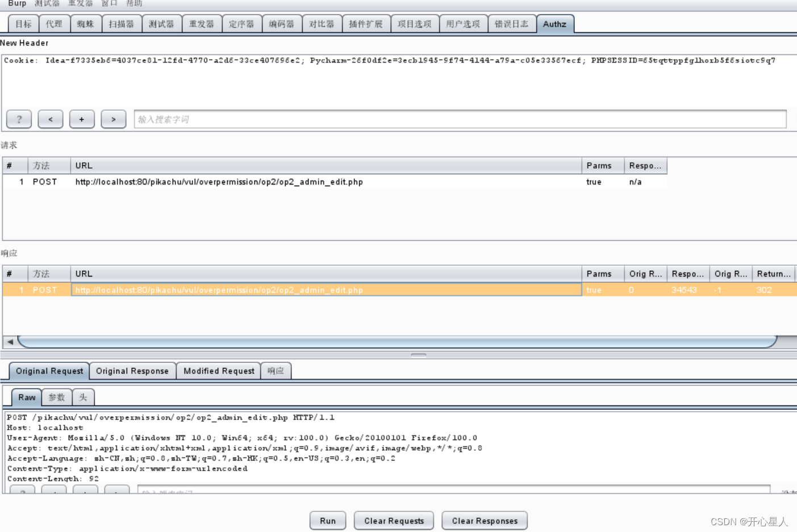797x532 pixels.
Task: Switch to the 目标 tab
Action: pyautogui.click(x=24, y=24)
